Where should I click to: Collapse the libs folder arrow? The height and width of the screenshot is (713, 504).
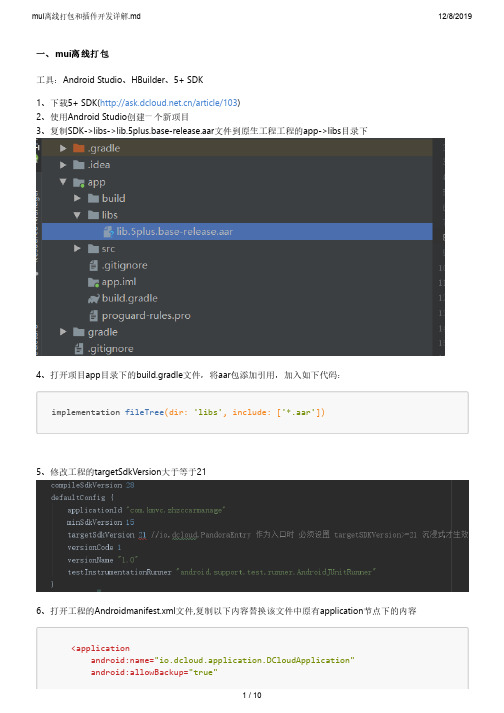tap(77, 215)
